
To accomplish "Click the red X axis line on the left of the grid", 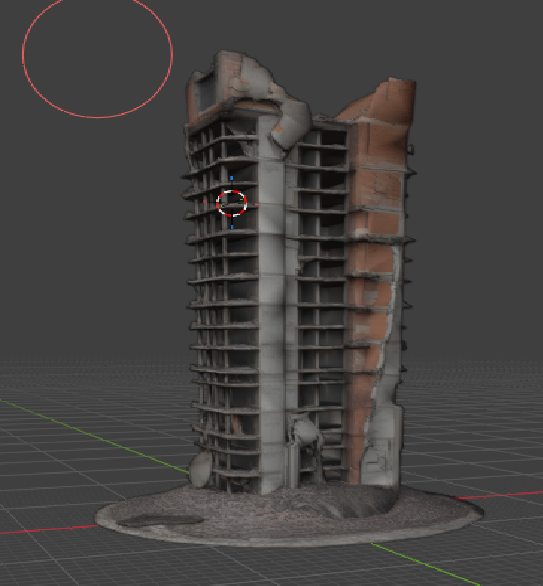I will (49, 530).
